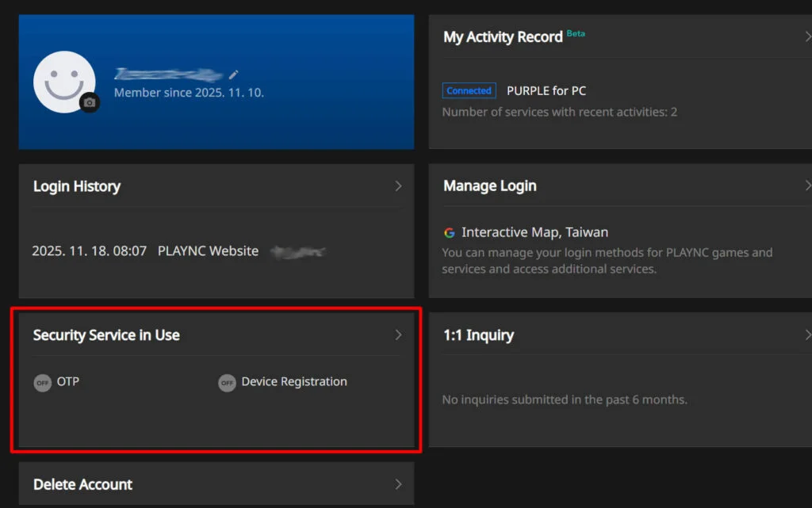Click the pencil edit icon beside username
Viewport: 812px width, 508px height.
[234, 74]
